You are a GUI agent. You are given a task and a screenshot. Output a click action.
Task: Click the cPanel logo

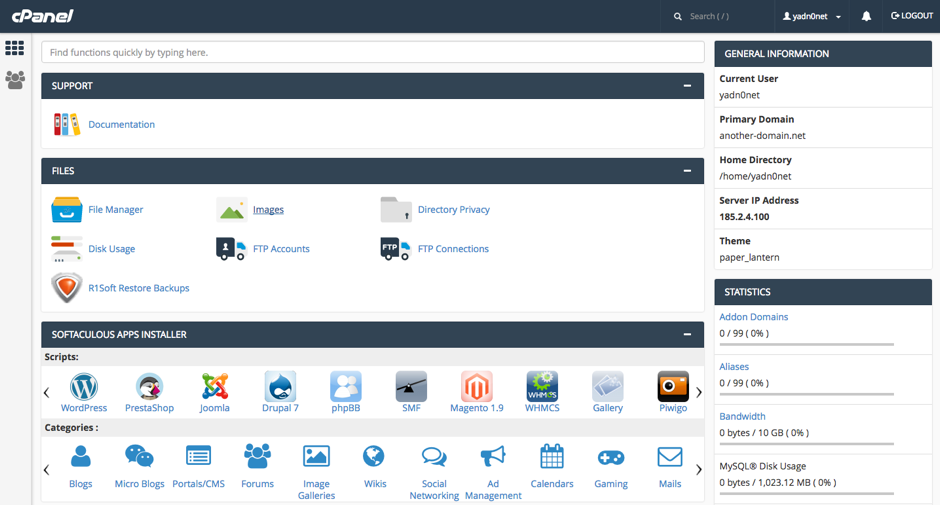click(x=43, y=16)
